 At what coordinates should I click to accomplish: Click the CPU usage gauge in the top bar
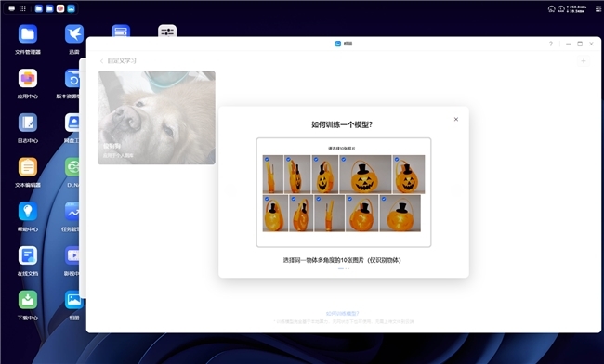551,9
